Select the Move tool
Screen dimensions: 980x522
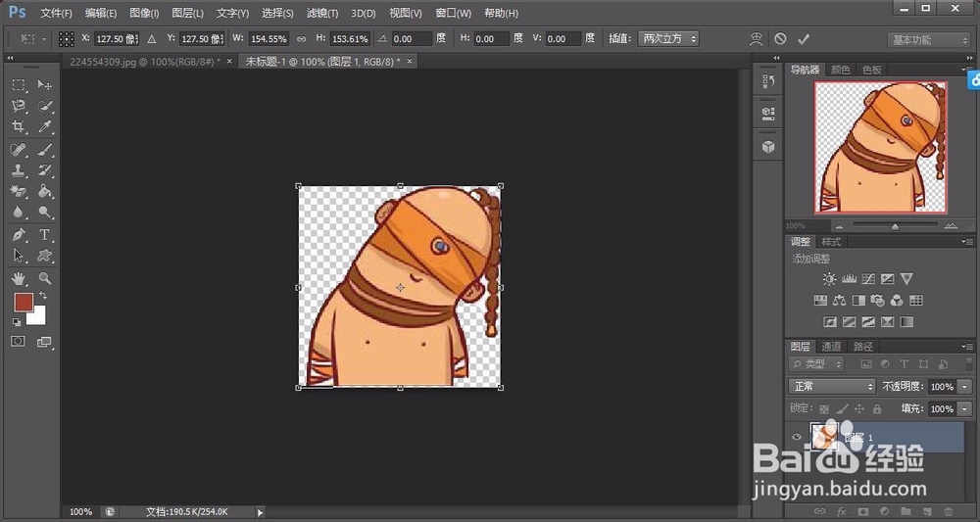44,85
